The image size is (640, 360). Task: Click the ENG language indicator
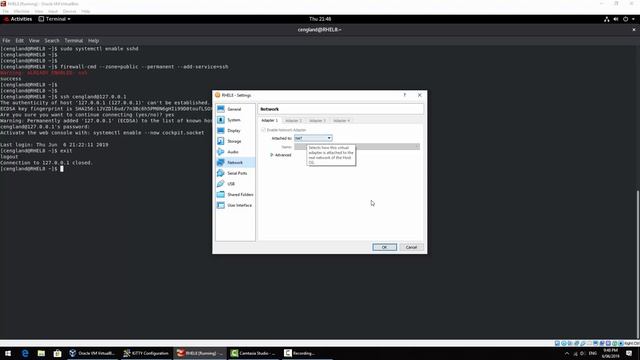point(593,353)
